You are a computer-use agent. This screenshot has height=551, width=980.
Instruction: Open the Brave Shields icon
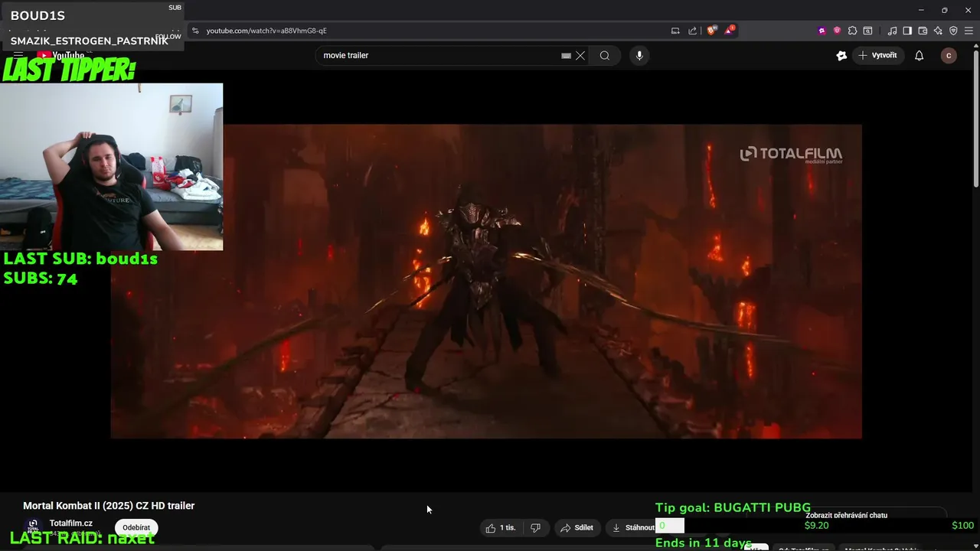pyautogui.click(x=711, y=31)
